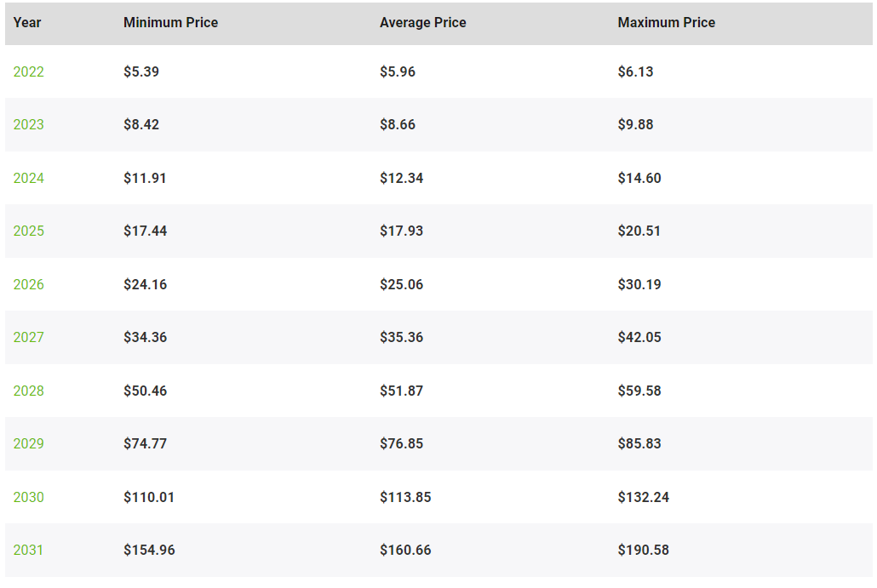The width and height of the screenshot is (877, 588).
Task: Select the $190.58 maximum price cell
Action: coord(643,550)
